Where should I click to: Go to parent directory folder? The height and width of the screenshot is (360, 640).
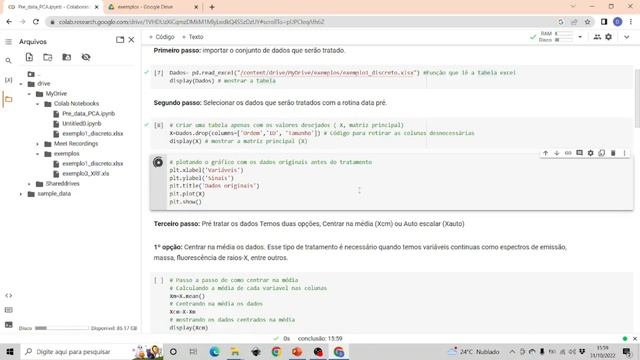coord(33,74)
